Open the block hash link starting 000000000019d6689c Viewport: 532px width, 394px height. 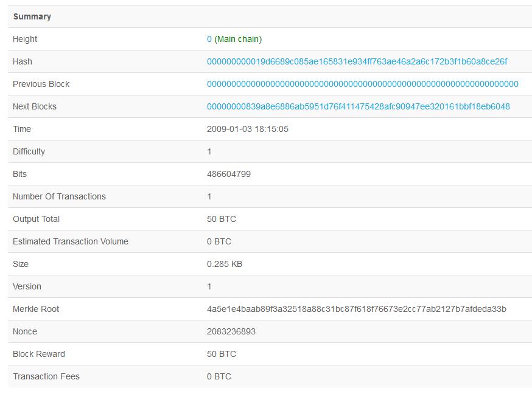[357, 61]
